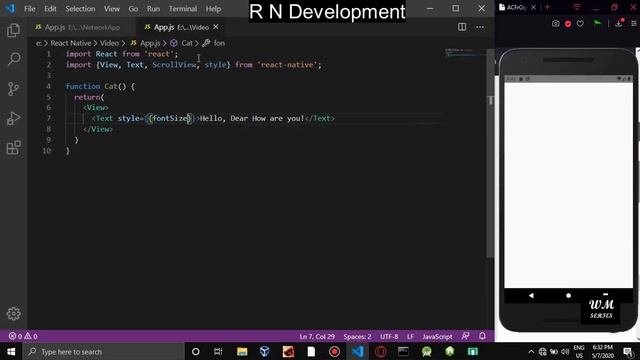
Task: Open the Extensions view
Action: pyautogui.click(x=13, y=148)
